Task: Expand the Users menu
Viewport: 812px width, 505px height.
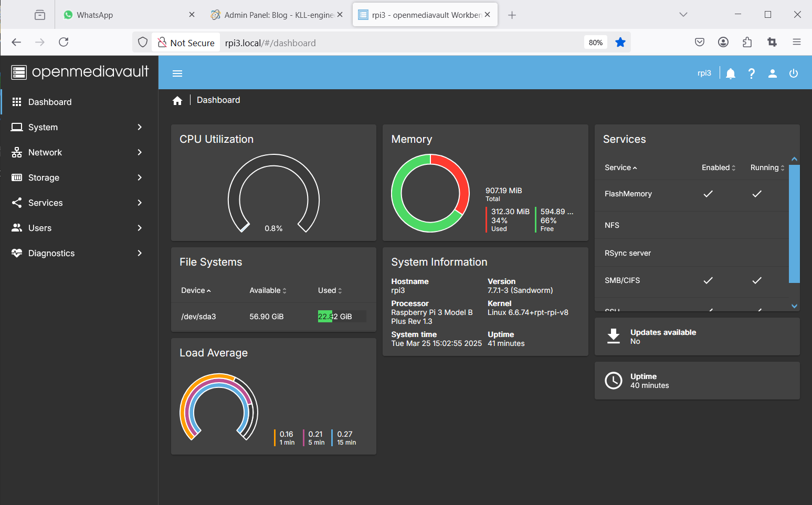Action: [79, 228]
